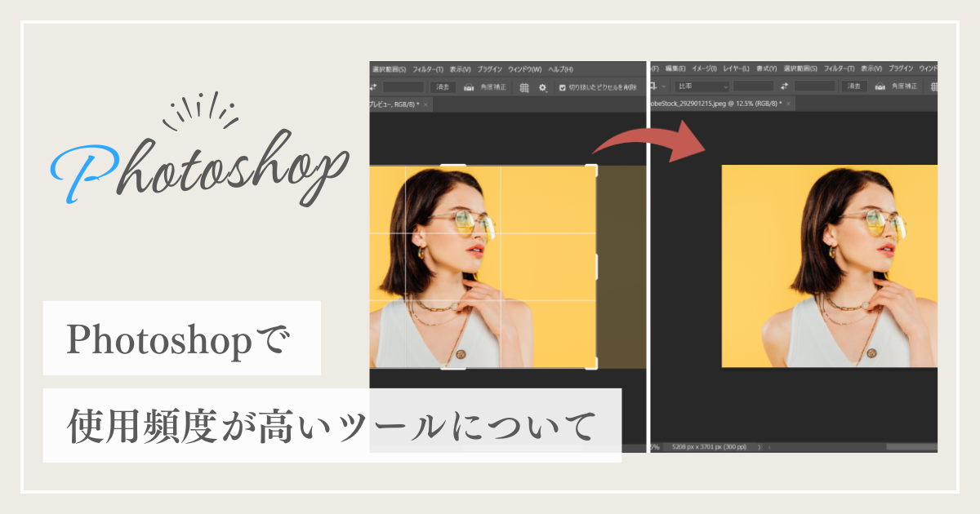Select the プレビュー, RGB/8 document tab

click(401, 104)
